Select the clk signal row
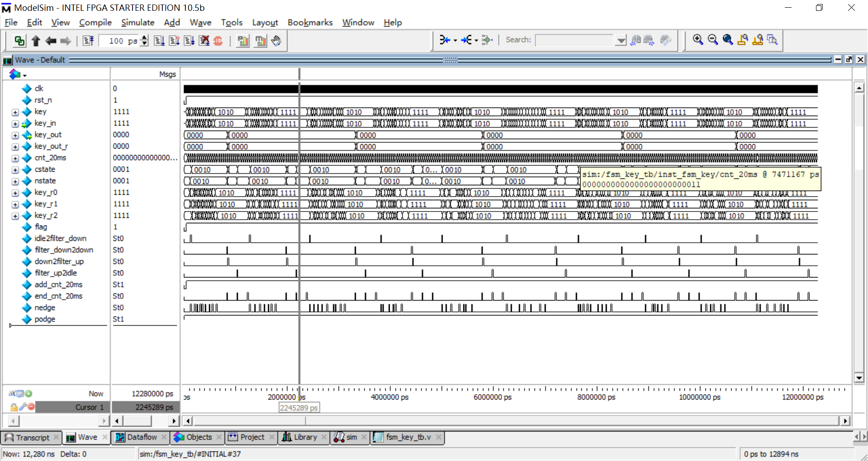The image size is (868, 461). [x=39, y=89]
